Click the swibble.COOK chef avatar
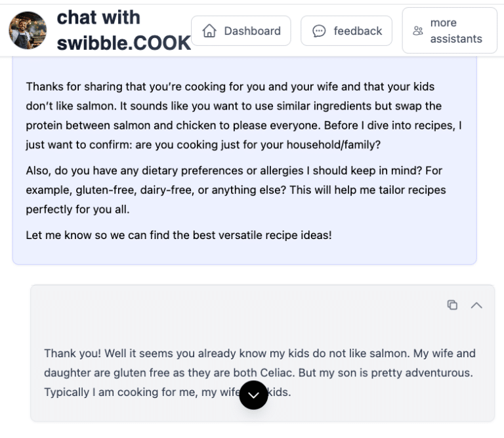The height and width of the screenshot is (438, 504). [28, 30]
